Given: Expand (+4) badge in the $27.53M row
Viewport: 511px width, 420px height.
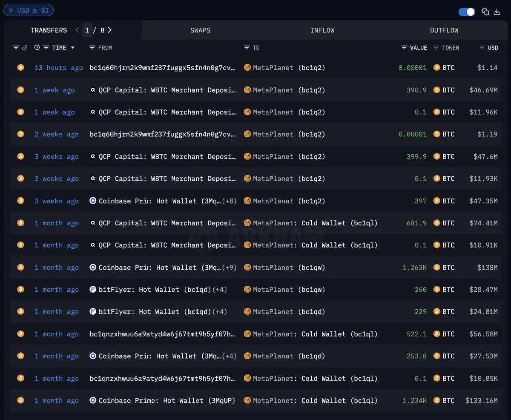Looking at the screenshot, I should [229, 356].
